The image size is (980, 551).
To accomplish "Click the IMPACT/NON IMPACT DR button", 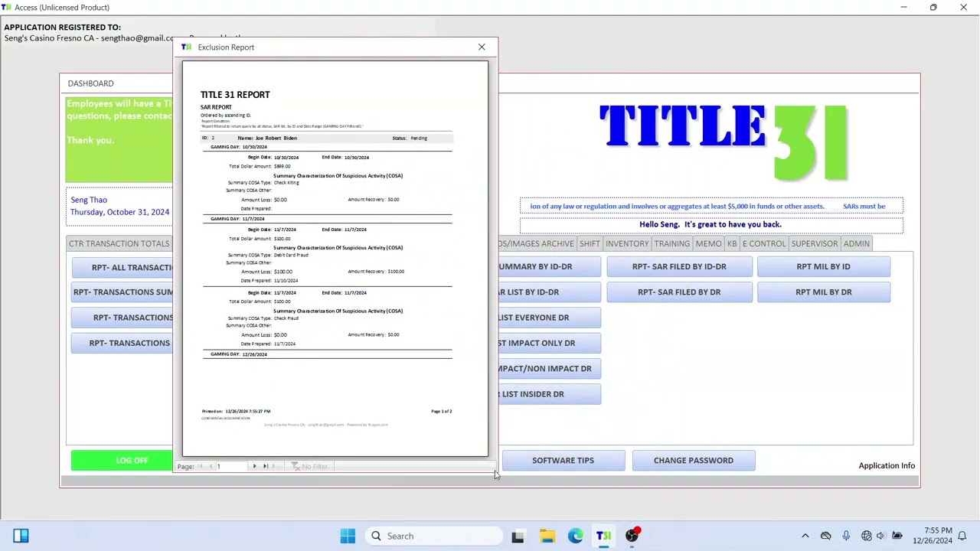I will click(549, 368).
